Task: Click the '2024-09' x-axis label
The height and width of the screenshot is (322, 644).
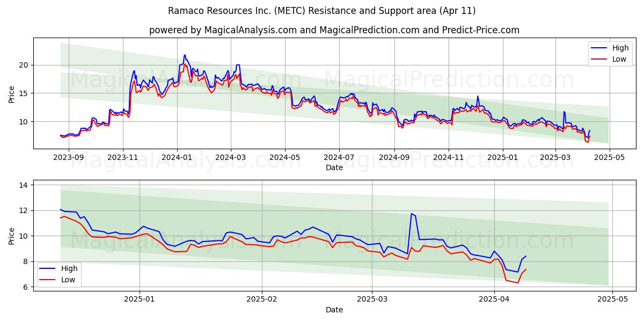Action: (x=394, y=157)
